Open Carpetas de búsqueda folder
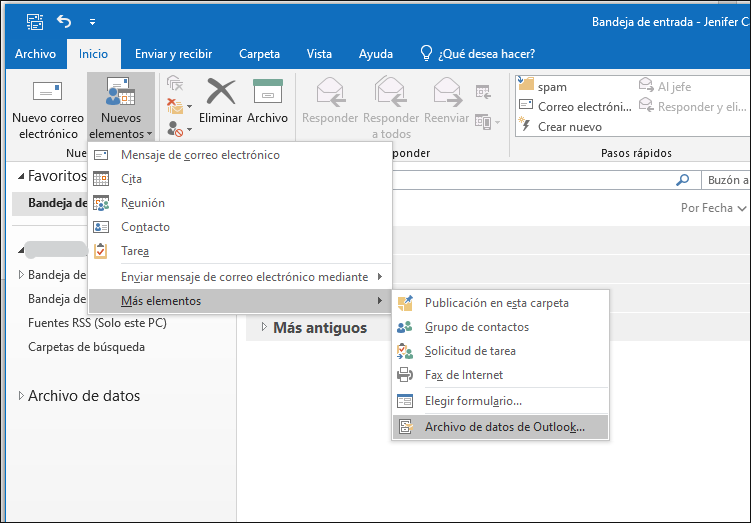The width and height of the screenshot is (751, 523). point(86,347)
